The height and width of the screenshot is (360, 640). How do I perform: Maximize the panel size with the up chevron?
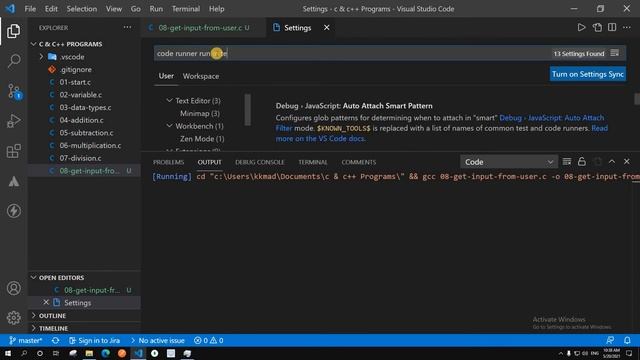click(611, 162)
